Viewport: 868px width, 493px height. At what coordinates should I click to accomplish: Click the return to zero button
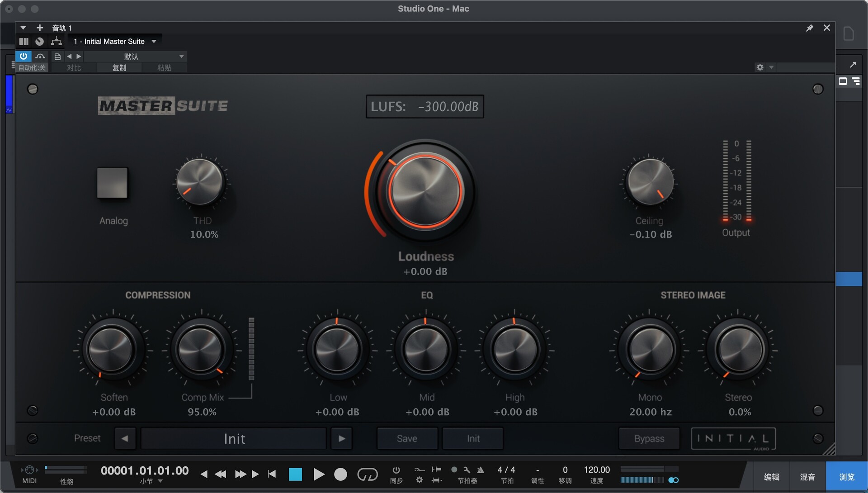point(272,474)
